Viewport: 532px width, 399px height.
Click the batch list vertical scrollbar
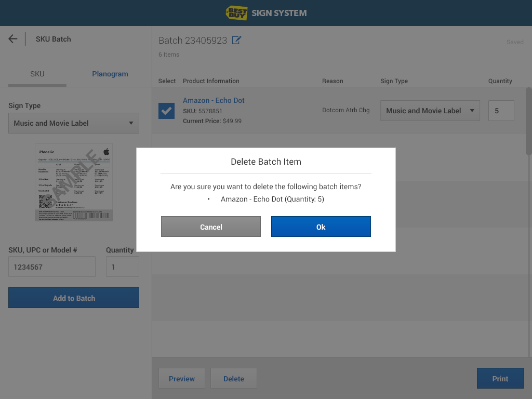coord(528,121)
